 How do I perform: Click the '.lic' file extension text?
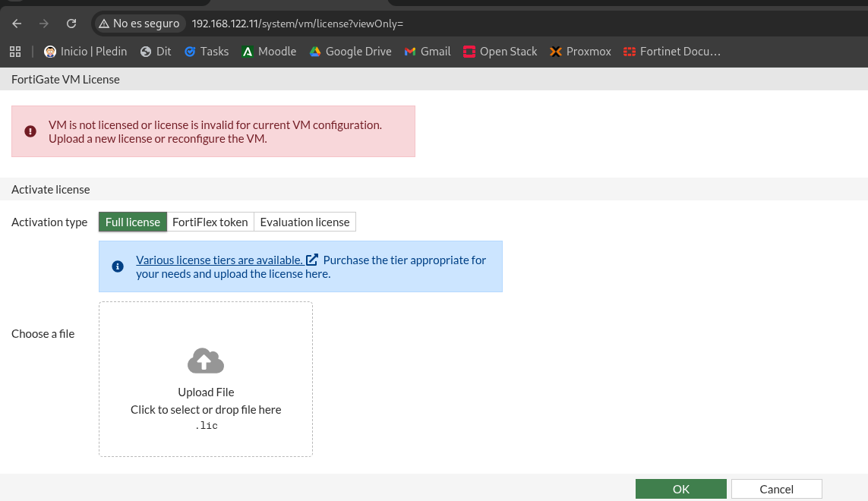tap(206, 426)
